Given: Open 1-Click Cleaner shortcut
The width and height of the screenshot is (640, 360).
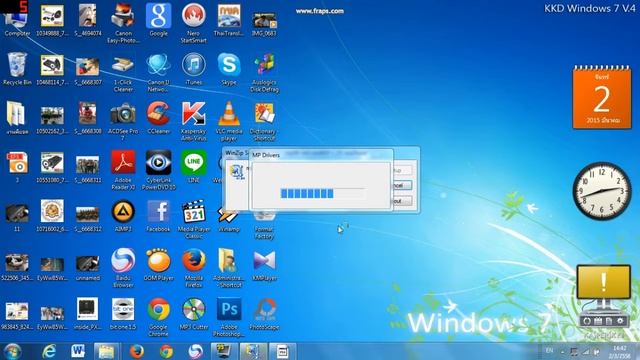Looking at the screenshot, I should click(123, 72).
